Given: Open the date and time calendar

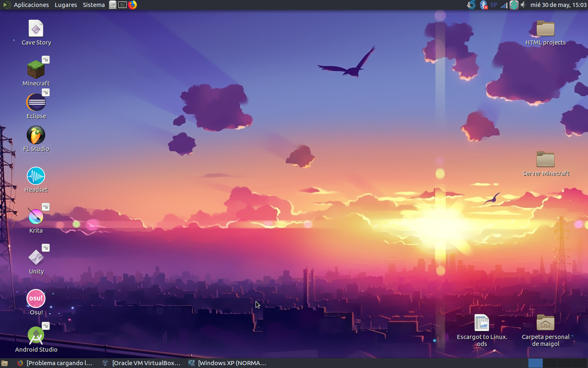Looking at the screenshot, I should click(x=558, y=5).
